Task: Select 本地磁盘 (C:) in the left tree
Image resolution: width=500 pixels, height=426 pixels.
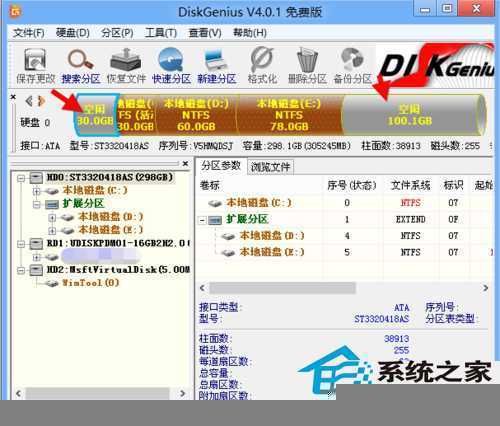Action: coord(95,191)
